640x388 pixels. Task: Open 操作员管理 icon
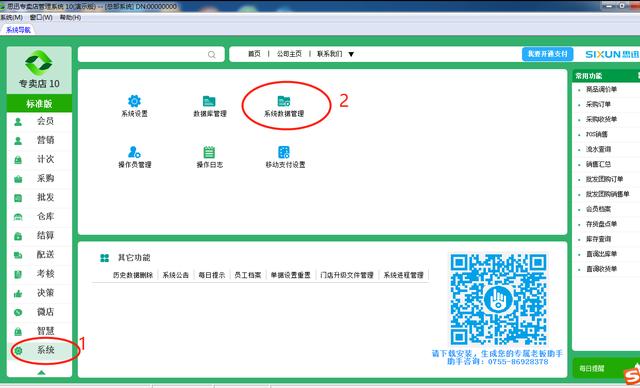(x=134, y=152)
